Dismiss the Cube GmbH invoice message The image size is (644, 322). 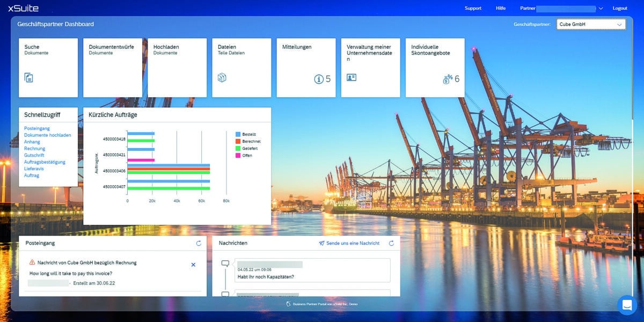point(193,265)
